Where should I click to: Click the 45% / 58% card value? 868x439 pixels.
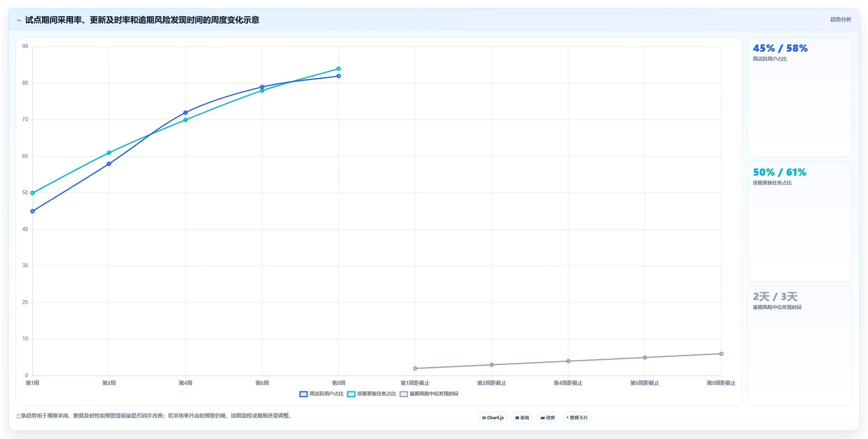[780, 48]
